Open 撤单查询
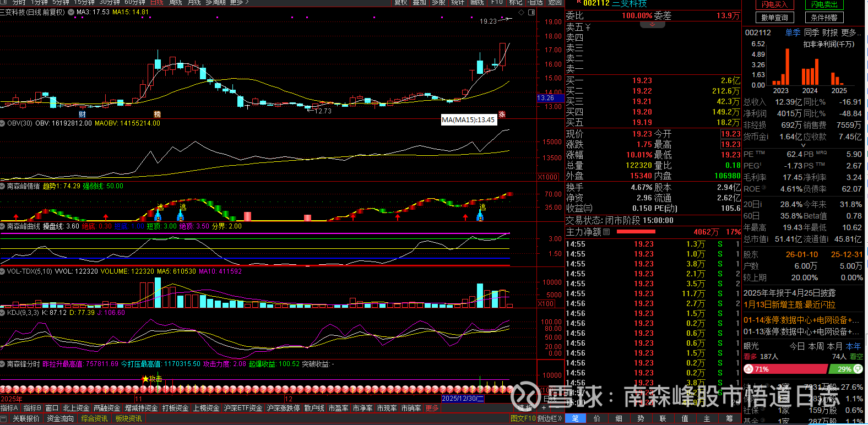 (775, 18)
